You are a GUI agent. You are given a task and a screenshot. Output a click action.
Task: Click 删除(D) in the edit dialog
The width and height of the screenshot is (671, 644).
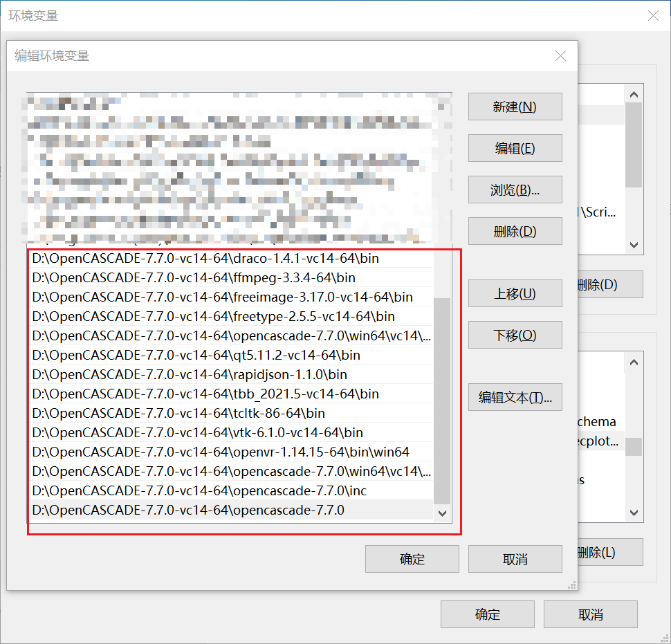coord(515,231)
